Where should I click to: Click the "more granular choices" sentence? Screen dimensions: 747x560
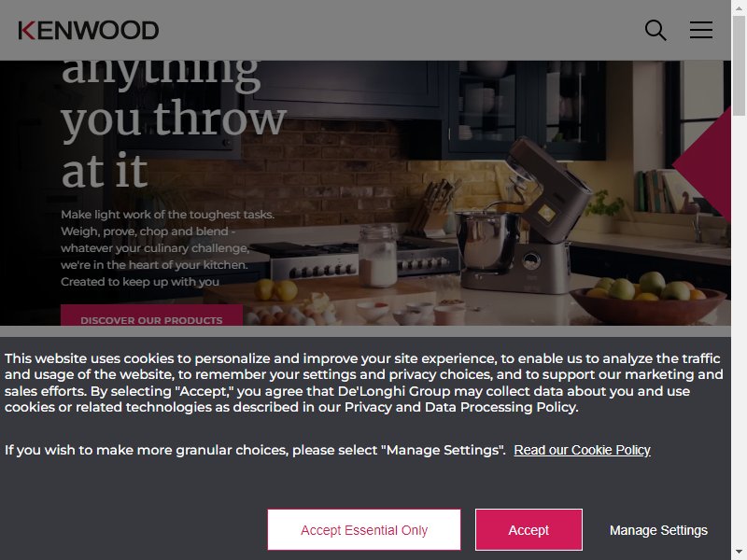click(255, 450)
